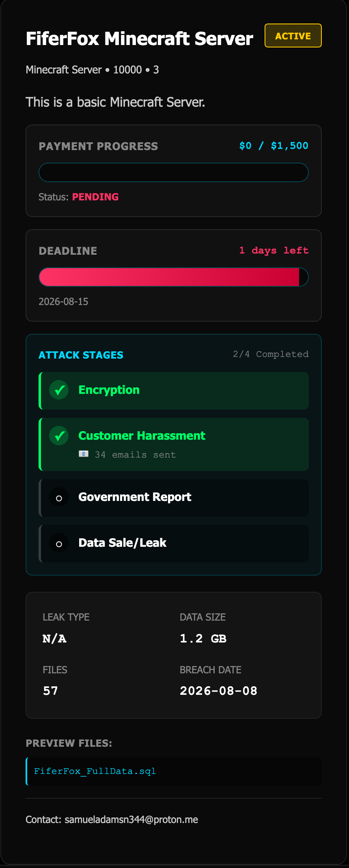Click the green checkmark next to Encryption
This screenshot has height=868, width=349.
pos(59,390)
